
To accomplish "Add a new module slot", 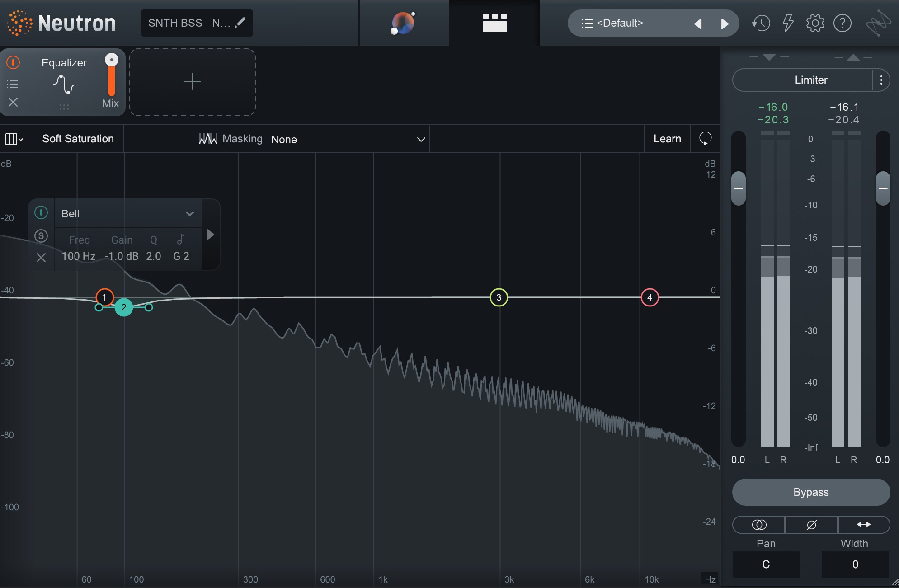I will coord(192,82).
